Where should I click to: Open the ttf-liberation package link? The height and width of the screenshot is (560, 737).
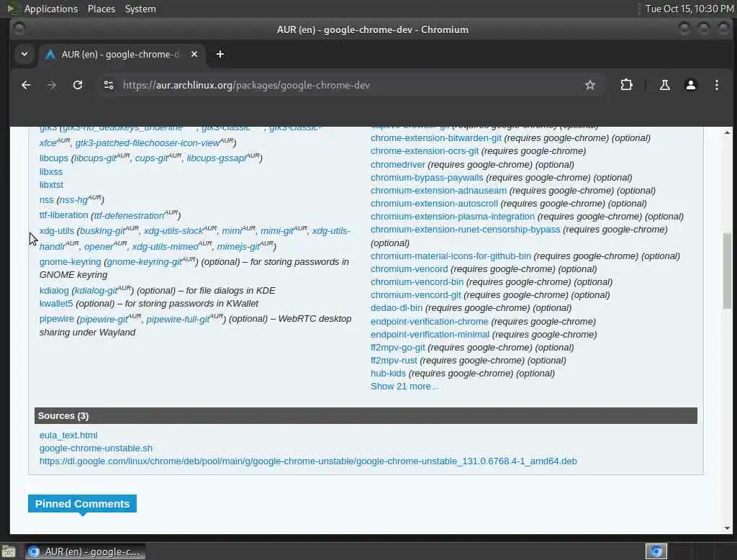pyautogui.click(x=63, y=215)
